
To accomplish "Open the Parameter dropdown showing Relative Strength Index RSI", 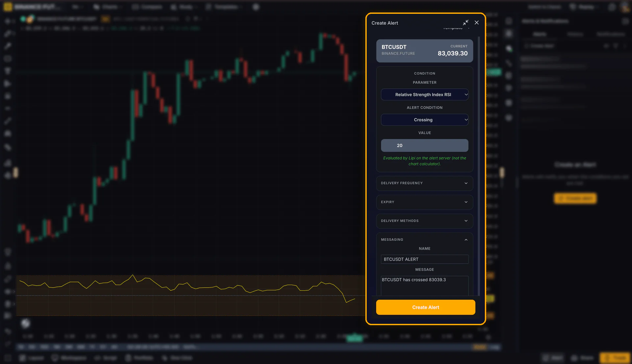I will (x=425, y=94).
